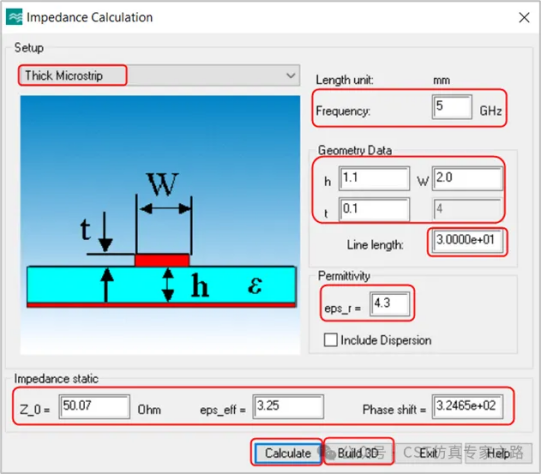Select the substrate height h field
Image resolution: width=541 pixels, height=474 pixels.
coord(374,178)
